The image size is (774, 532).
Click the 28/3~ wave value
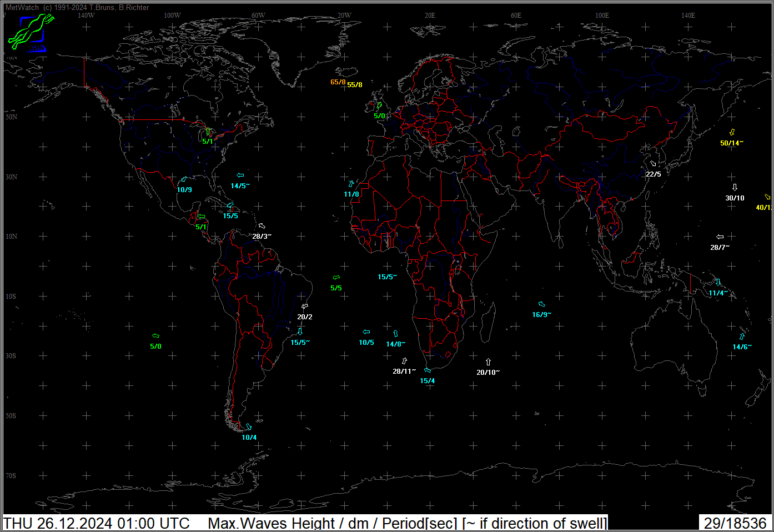[262, 237]
